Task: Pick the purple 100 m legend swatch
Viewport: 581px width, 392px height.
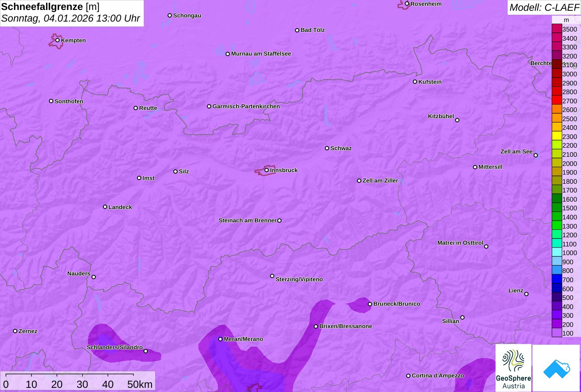Action: [x=557, y=333]
